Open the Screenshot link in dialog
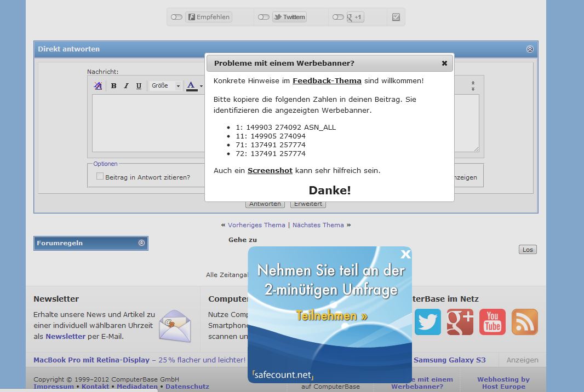 tap(270, 170)
